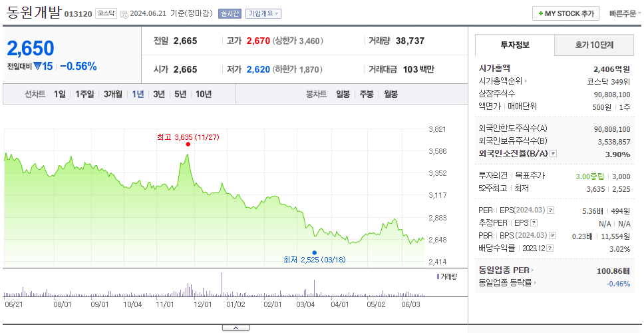Open the 동일업종 등락률 link
Image resolution: width=644 pixels, height=333 pixels.
pyautogui.click(x=505, y=283)
